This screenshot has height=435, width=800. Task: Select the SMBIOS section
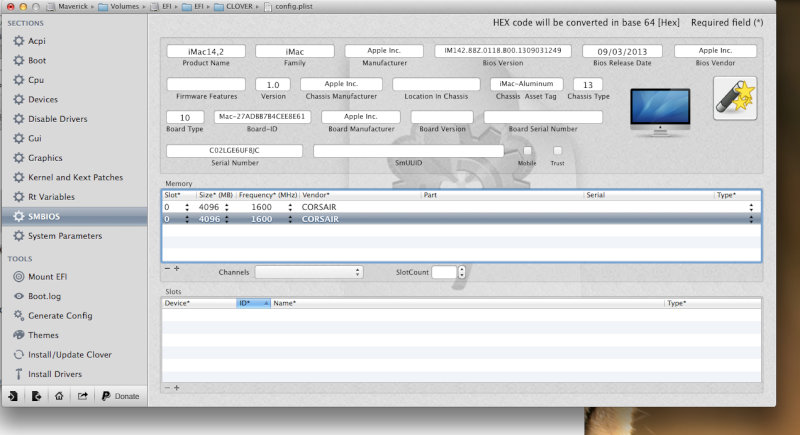pos(74,216)
